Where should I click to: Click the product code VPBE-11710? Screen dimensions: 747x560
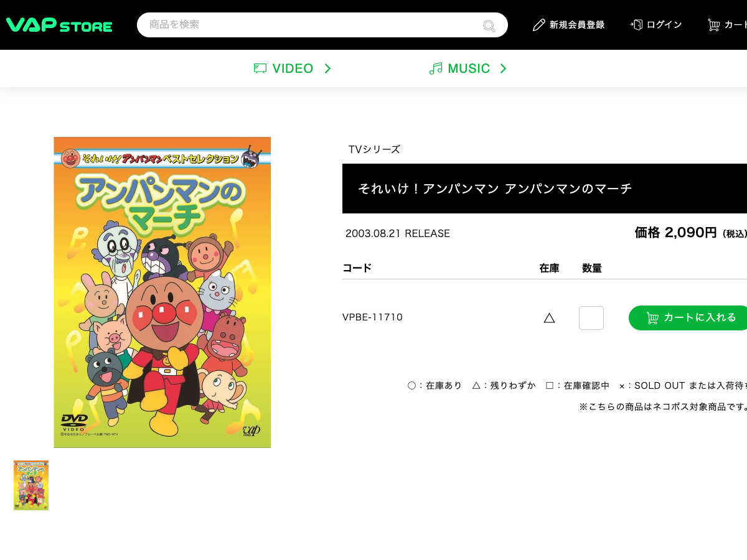click(372, 317)
